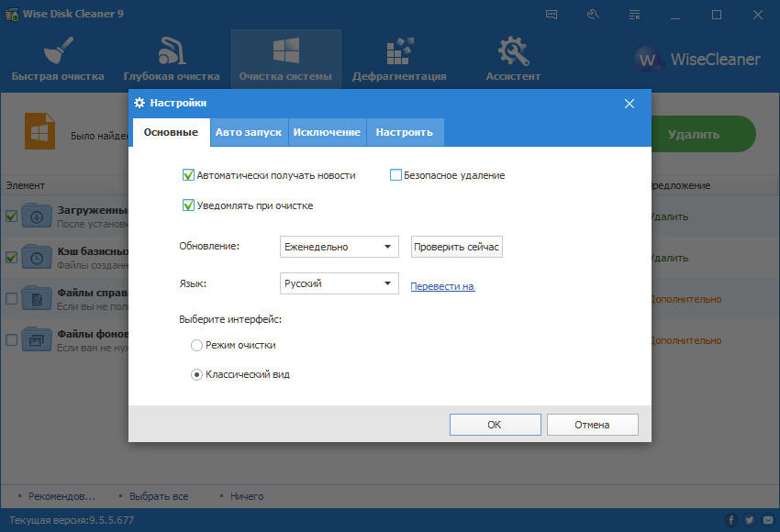Switch to the Настроить tab

click(x=405, y=132)
